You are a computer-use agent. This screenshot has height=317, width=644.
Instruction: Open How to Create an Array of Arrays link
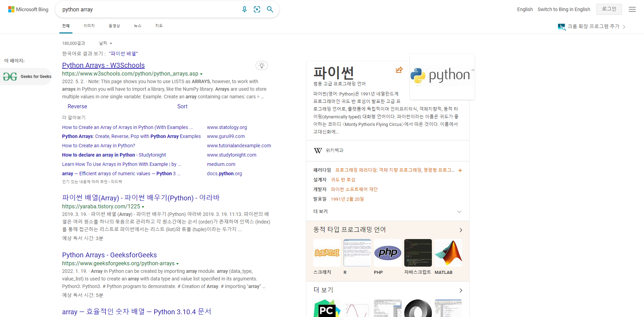click(127, 127)
